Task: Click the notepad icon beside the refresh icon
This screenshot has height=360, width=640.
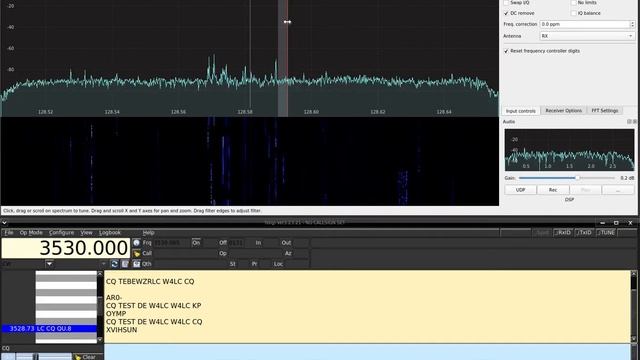Action: pyautogui.click(x=125, y=264)
